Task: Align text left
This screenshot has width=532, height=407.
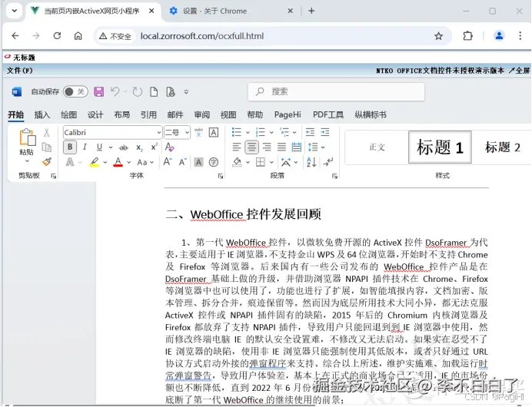Action: (237, 147)
